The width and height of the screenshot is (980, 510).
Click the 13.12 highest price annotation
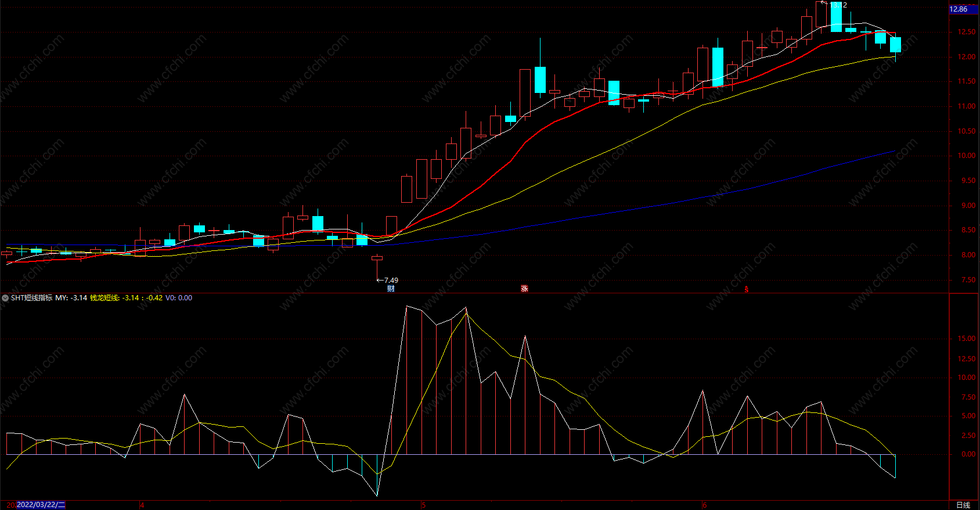tap(838, 5)
